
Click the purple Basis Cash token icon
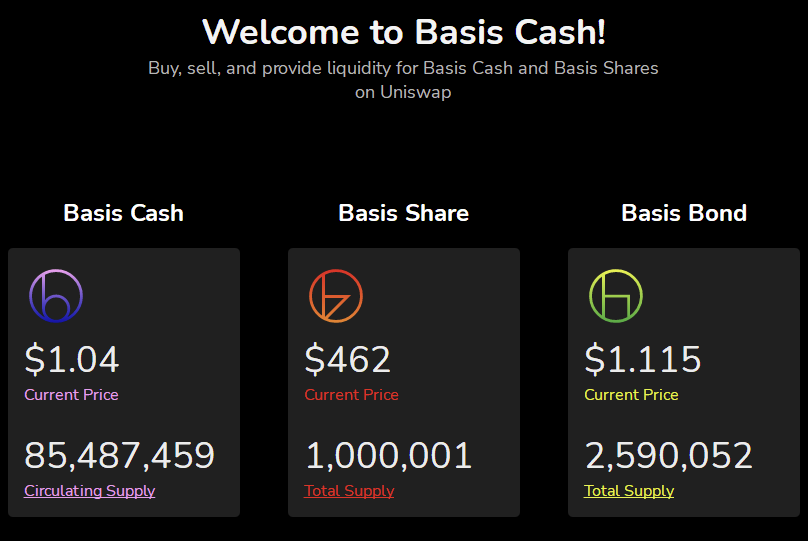coord(56,296)
